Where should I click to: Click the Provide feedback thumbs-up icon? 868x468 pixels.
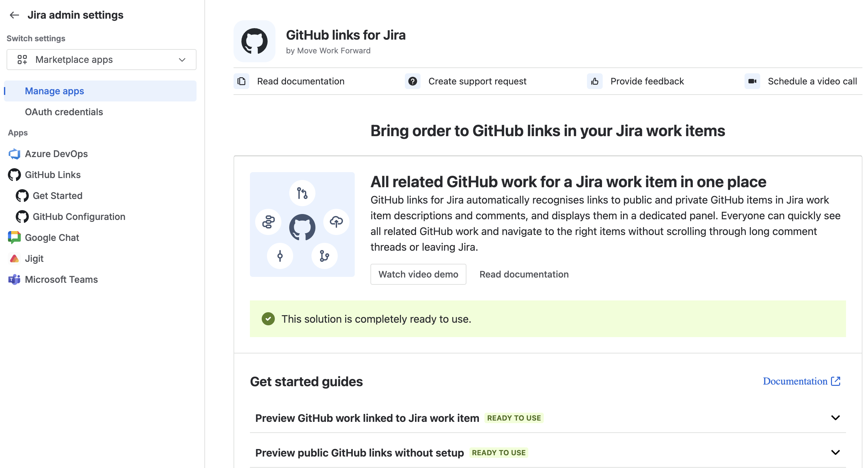click(595, 81)
